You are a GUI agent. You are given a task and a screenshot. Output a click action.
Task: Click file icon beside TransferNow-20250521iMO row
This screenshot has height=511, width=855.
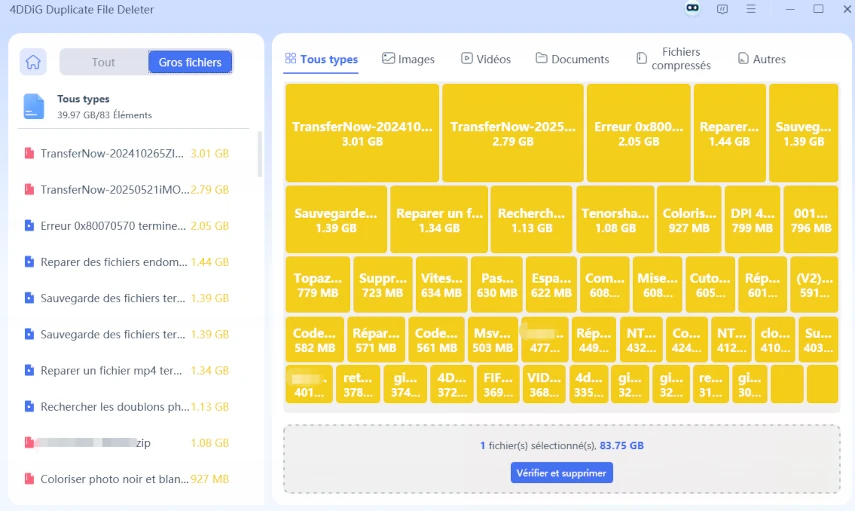29,190
